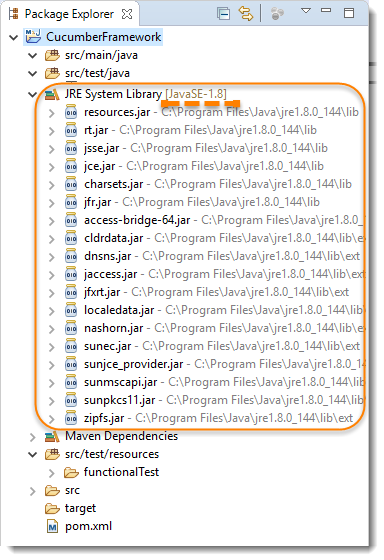Click the Collapse All toolbar icon
The height and width of the screenshot is (560, 384).
tap(223, 14)
